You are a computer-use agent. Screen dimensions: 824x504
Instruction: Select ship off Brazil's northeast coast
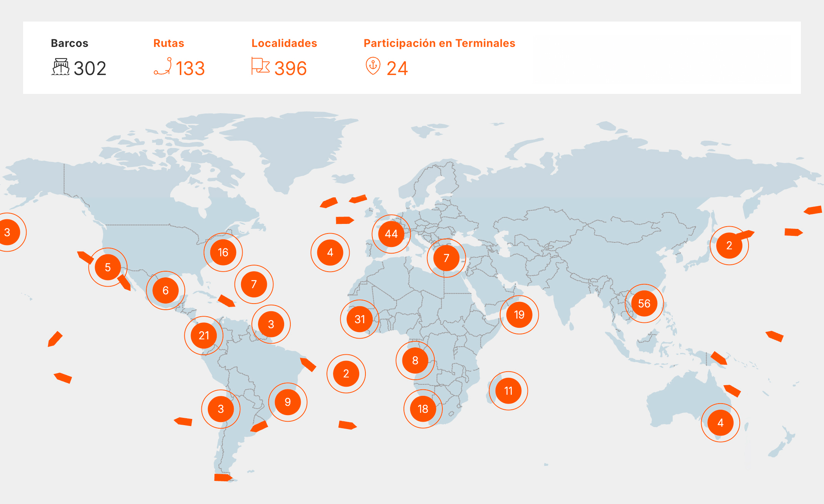(308, 364)
